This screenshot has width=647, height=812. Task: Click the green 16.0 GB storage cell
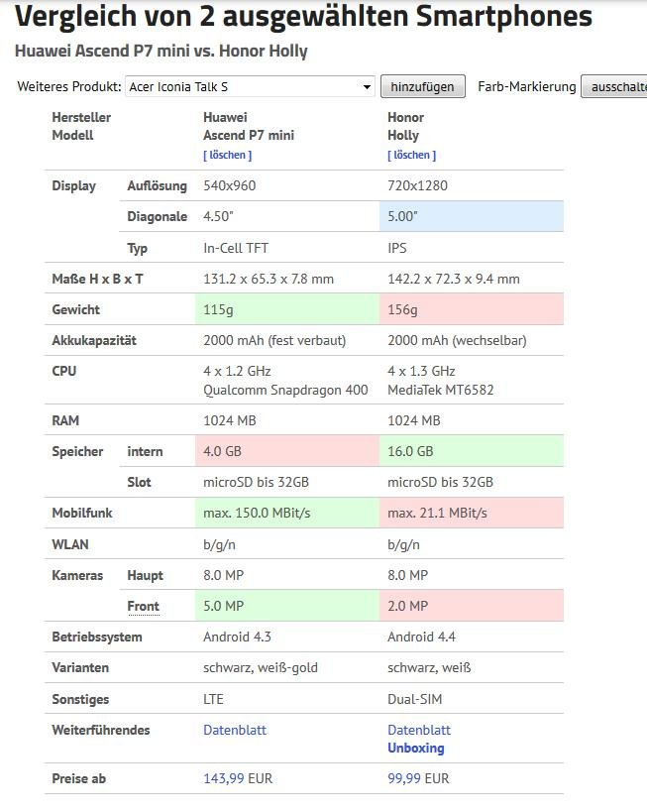472,451
